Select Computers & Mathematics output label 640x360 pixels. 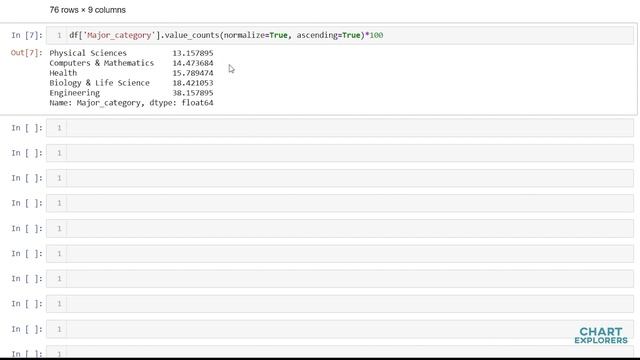click(x=102, y=63)
